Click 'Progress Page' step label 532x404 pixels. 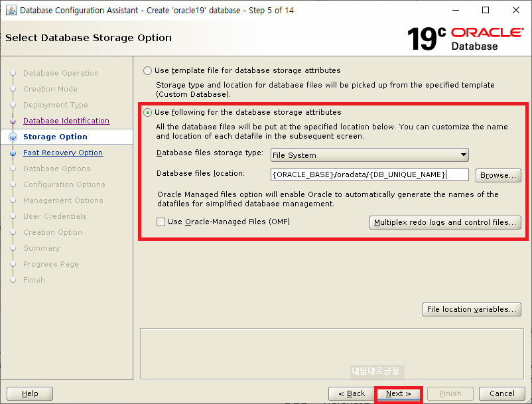point(51,264)
